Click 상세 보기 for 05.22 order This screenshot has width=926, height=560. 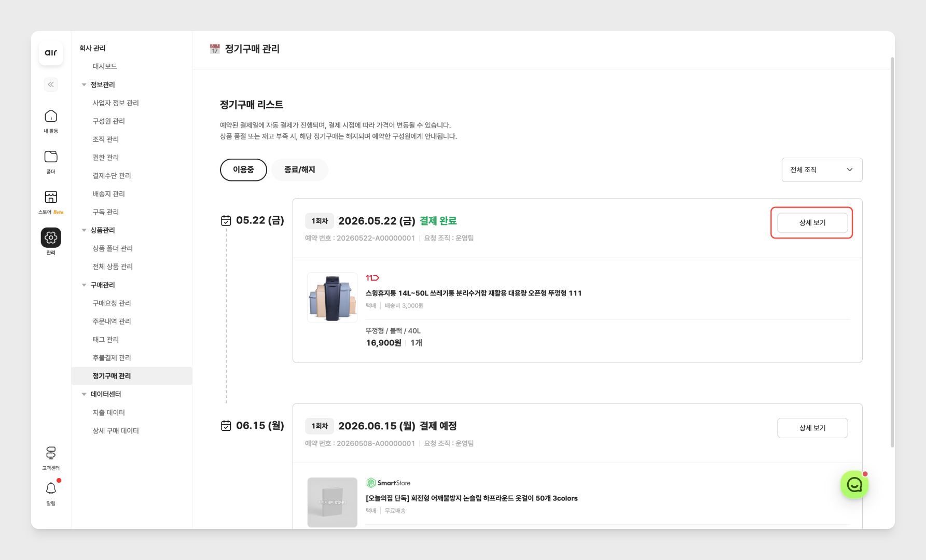[x=812, y=222]
